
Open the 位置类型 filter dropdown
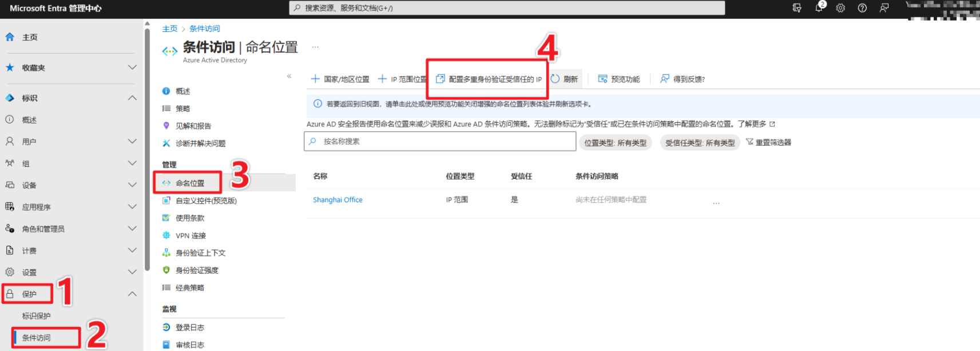[615, 142]
